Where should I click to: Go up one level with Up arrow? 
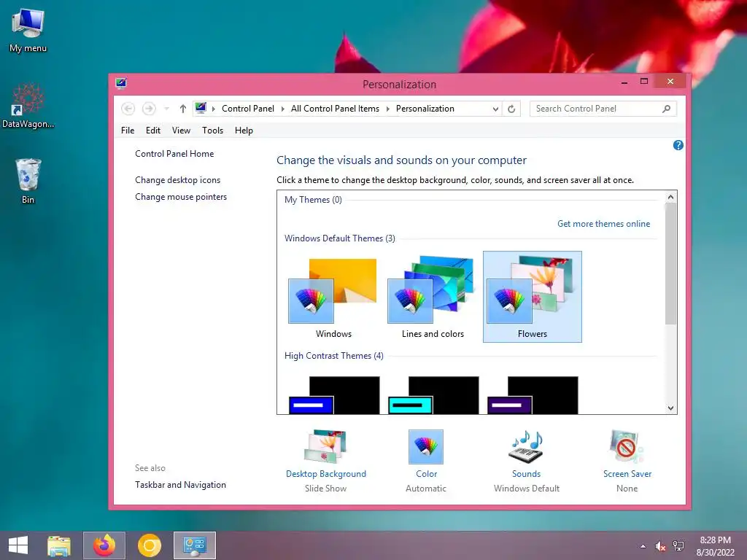(x=183, y=109)
